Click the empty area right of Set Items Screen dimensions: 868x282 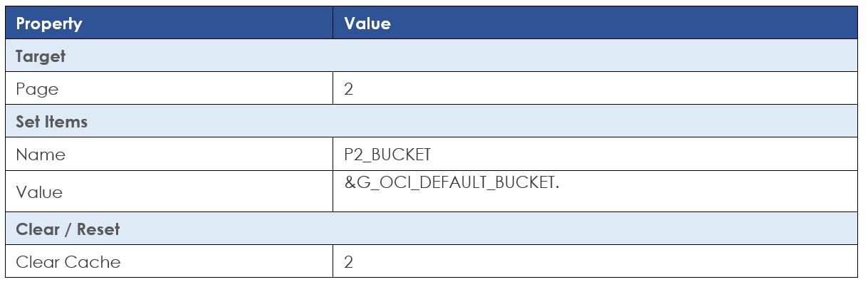coord(474,122)
